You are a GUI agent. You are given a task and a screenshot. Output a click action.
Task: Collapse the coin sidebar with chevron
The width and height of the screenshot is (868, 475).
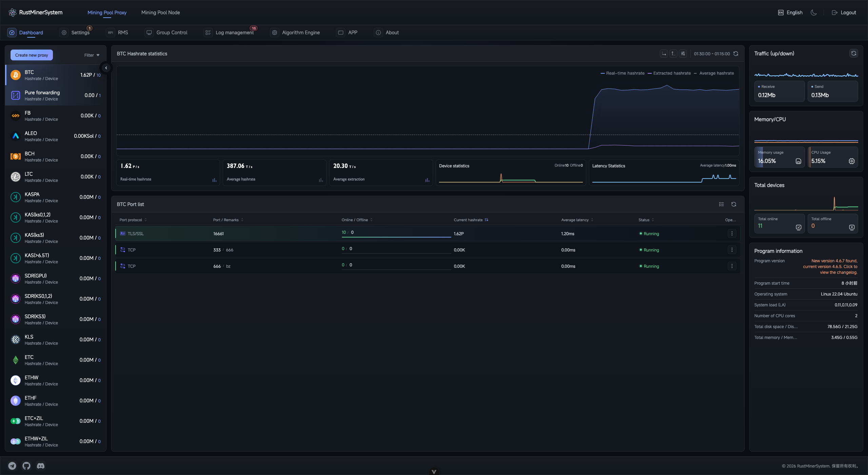(x=106, y=68)
